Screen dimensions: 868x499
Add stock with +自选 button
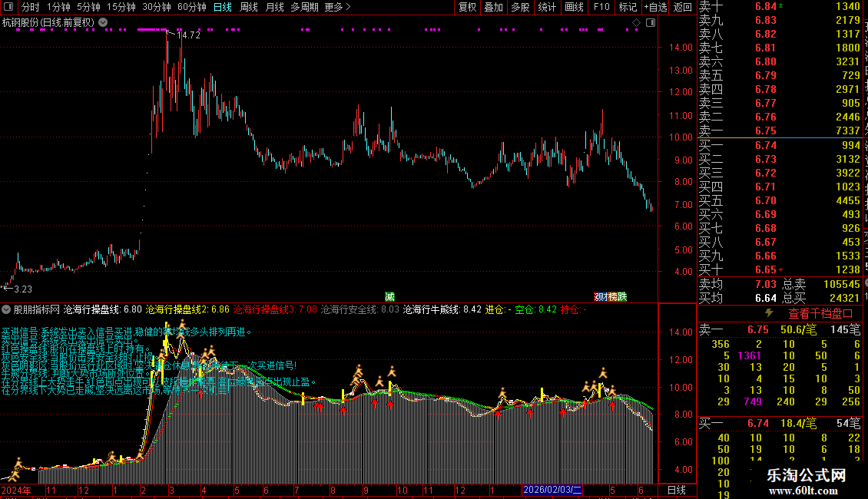click(655, 7)
